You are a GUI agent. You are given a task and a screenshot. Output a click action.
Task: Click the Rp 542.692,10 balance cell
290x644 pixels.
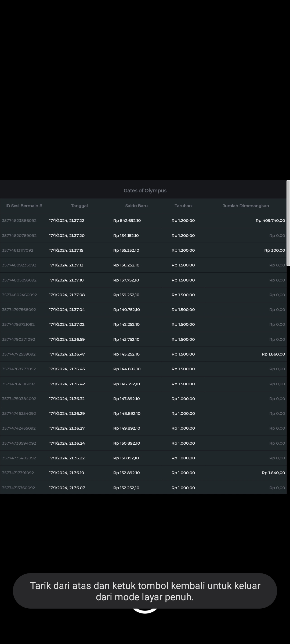pyautogui.click(x=127, y=221)
